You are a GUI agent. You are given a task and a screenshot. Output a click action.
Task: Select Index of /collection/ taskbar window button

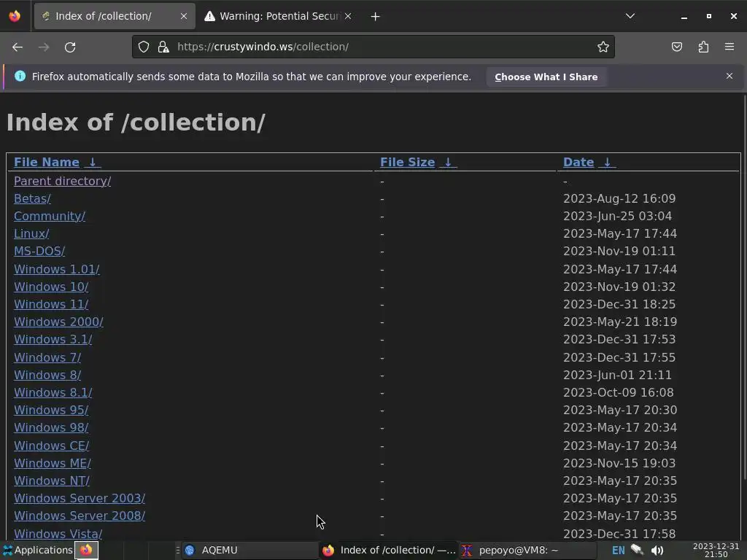[388, 551]
